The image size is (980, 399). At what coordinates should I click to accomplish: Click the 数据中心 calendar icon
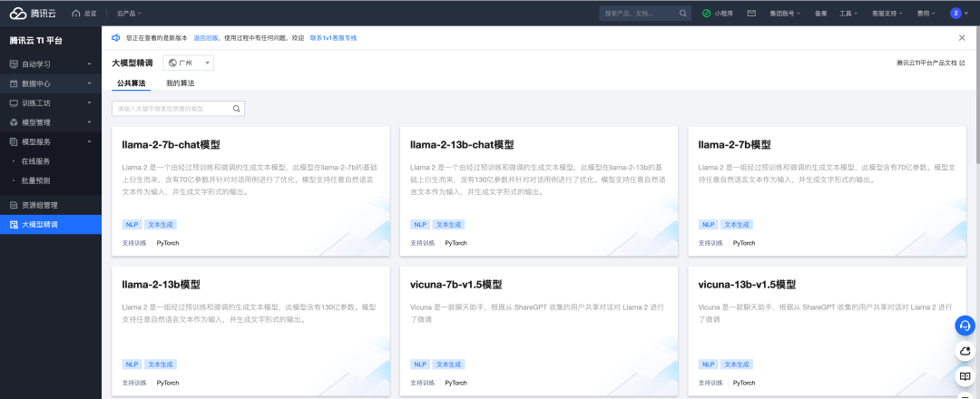pyautogui.click(x=14, y=83)
